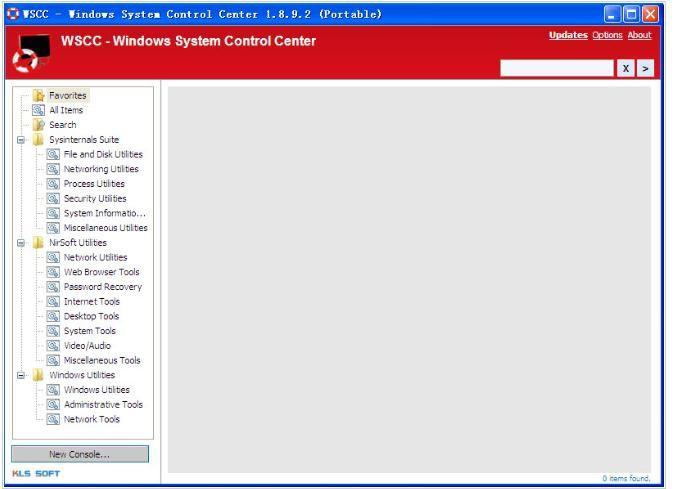Select Process Utilities label

point(94,184)
